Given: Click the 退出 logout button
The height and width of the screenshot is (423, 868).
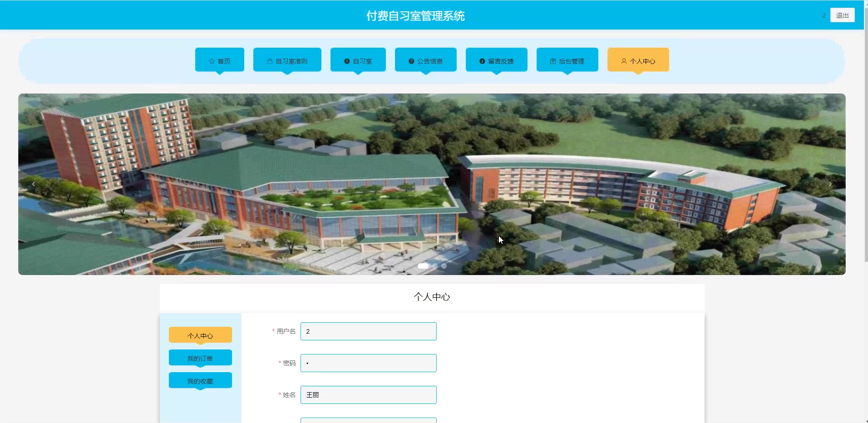Looking at the screenshot, I should (x=843, y=15).
